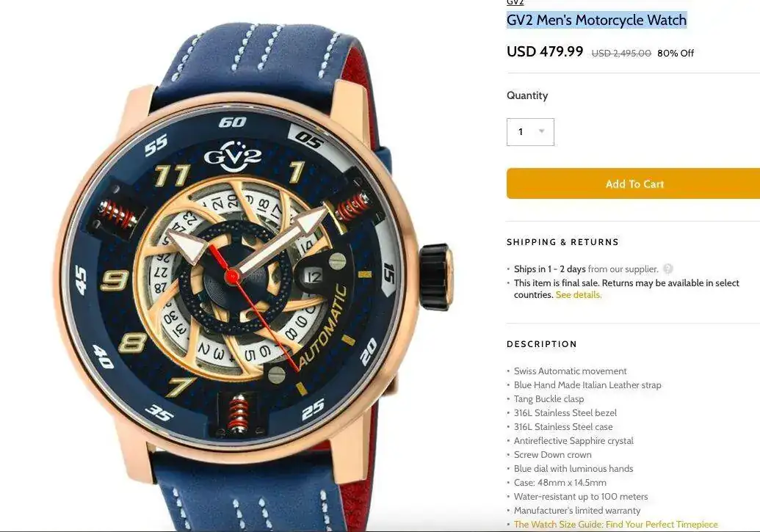The width and height of the screenshot is (760, 532).
Task: Click the Manufacturer's limited warranty line
Action: [576, 511]
